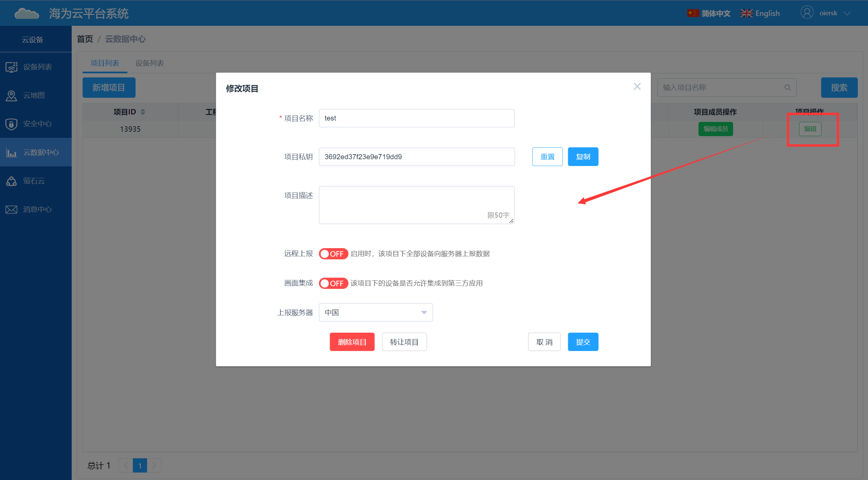Click the 项目成员操作 column header

point(715,112)
